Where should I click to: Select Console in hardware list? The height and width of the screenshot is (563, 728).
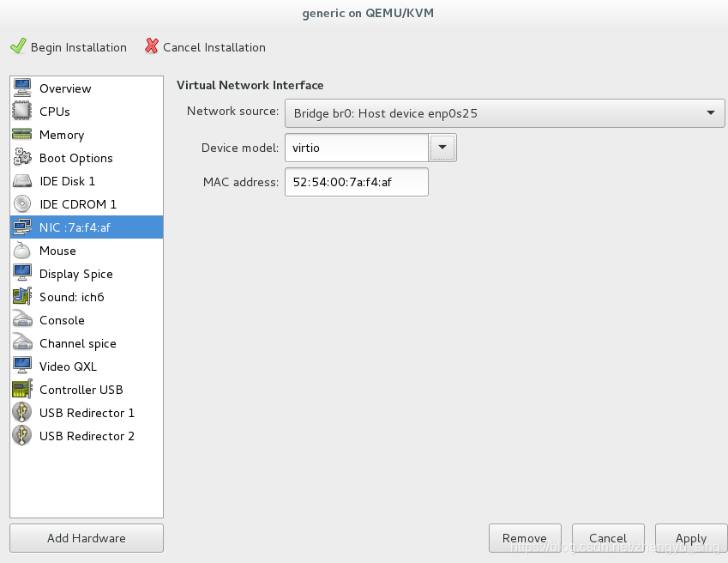point(87,320)
